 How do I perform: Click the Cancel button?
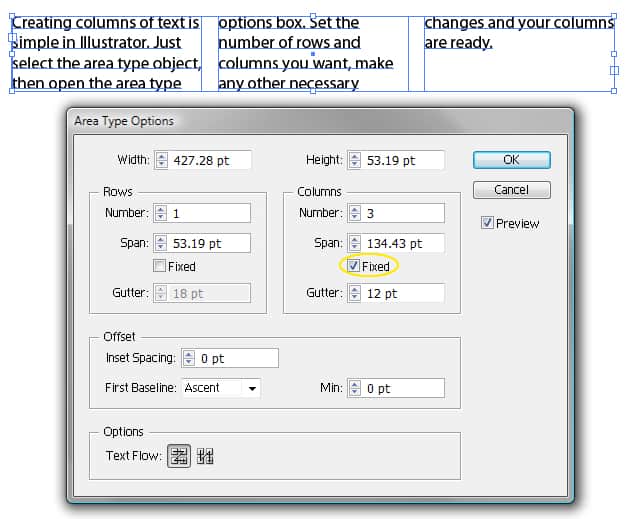click(x=511, y=190)
